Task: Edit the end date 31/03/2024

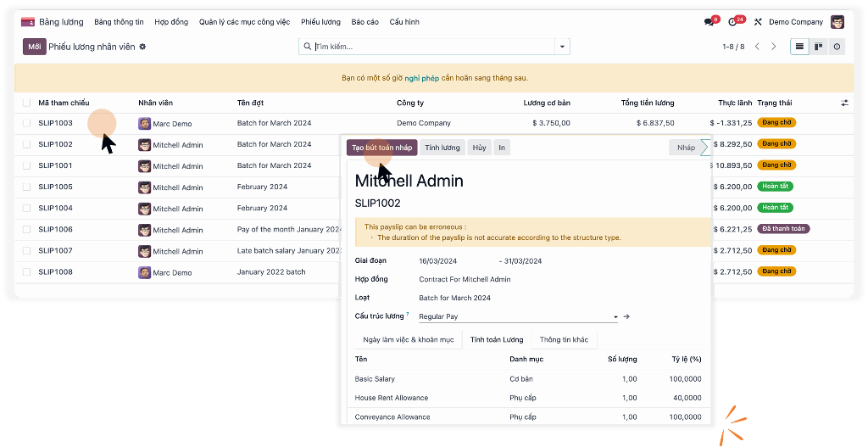Action: coord(522,261)
